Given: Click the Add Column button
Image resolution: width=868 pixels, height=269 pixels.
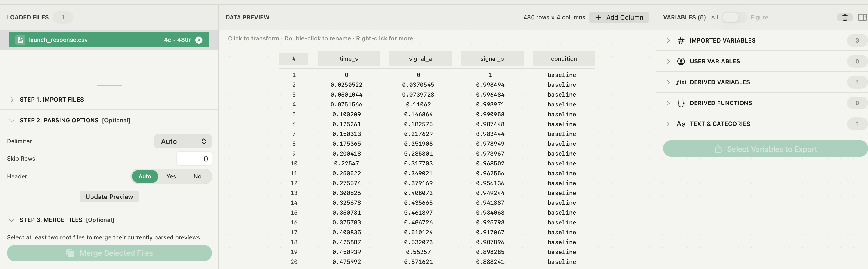Looking at the screenshot, I should point(619,18).
